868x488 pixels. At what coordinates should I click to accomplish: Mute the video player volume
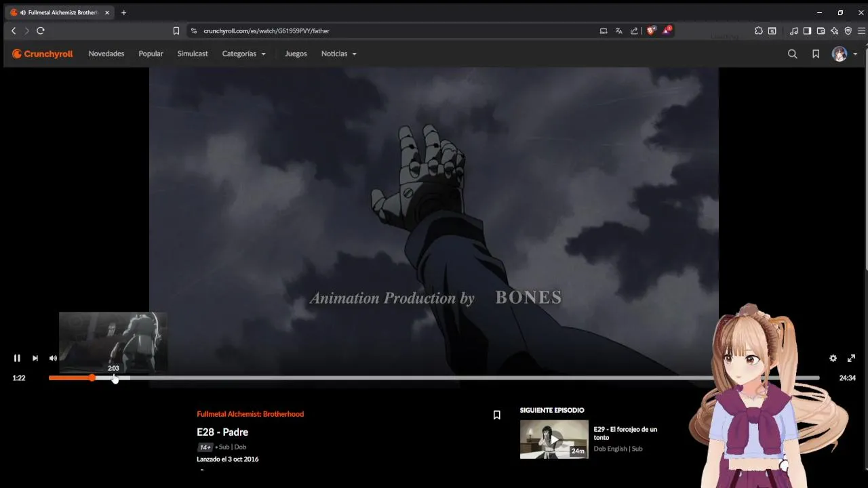(x=53, y=358)
